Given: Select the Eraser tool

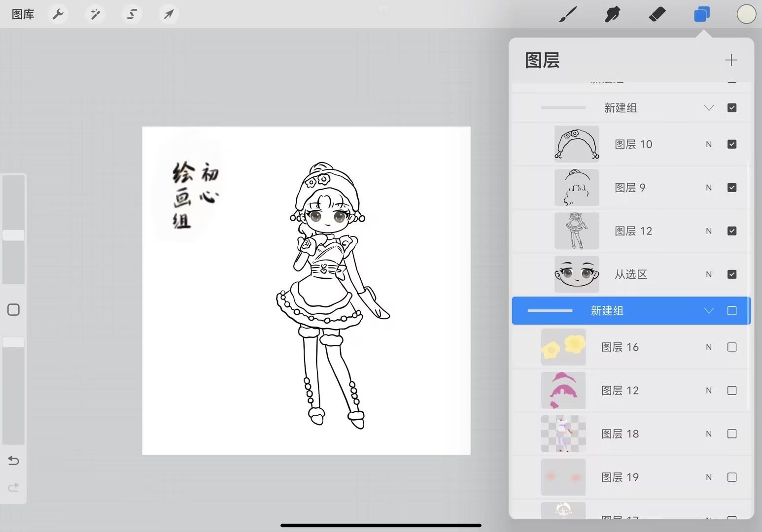Looking at the screenshot, I should pos(657,14).
